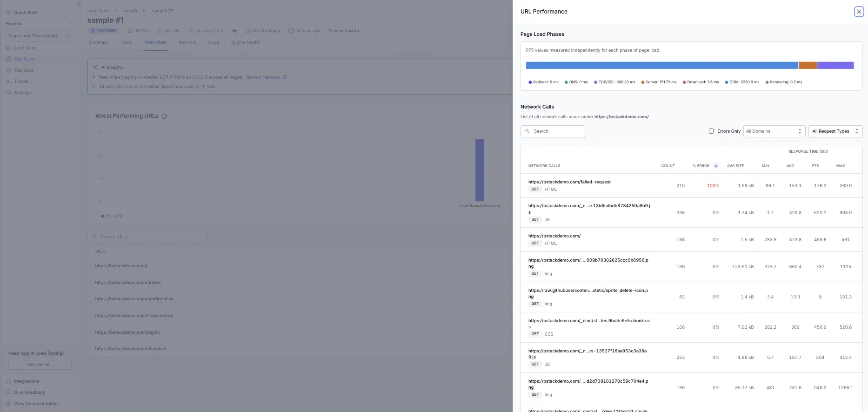Click the Download legend dot
The image size is (868, 412).
coord(684,82)
